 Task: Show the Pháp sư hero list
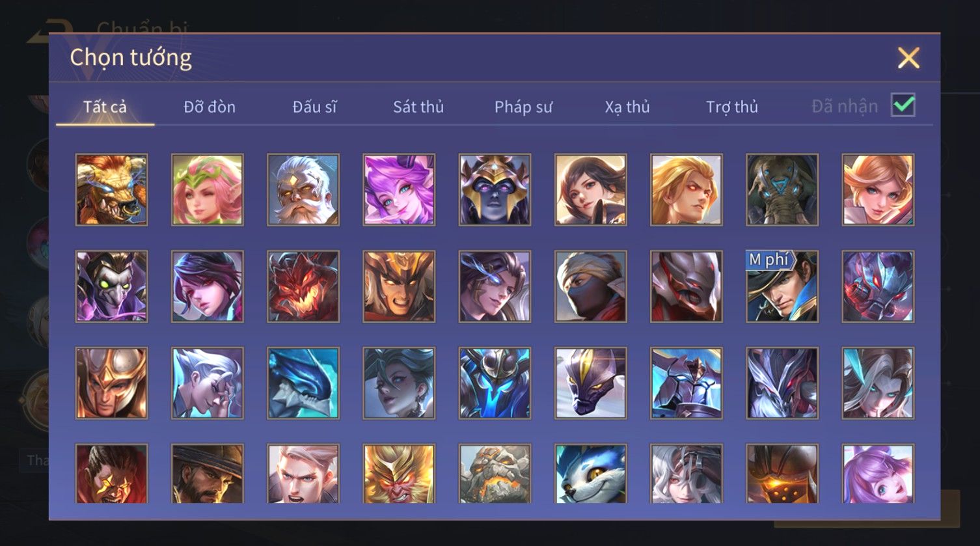[x=523, y=107]
